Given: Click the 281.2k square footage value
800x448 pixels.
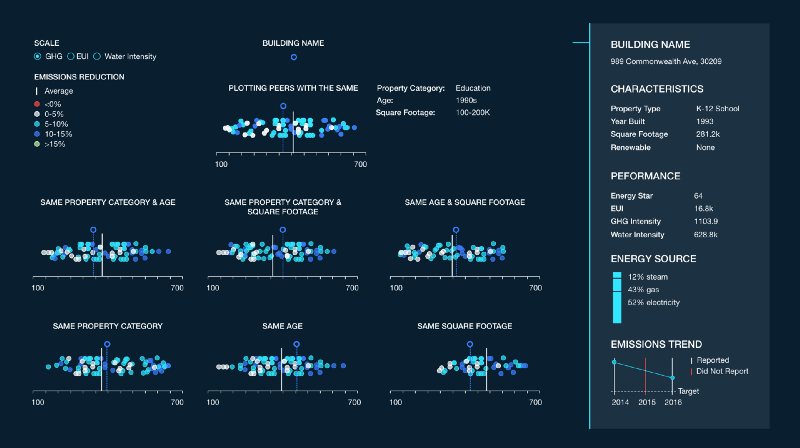Looking at the screenshot, I should pyautogui.click(x=708, y=134).
